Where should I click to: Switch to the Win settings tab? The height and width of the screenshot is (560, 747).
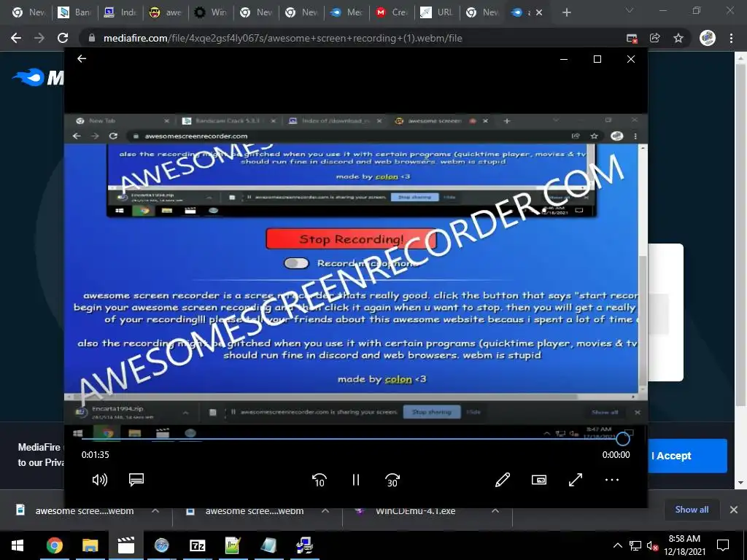[210, 12]
